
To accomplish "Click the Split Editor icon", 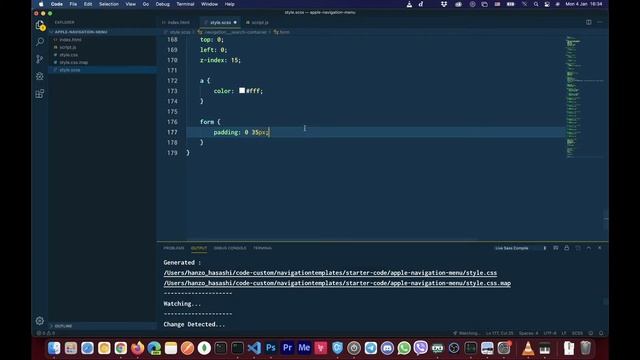I will 589,22.
